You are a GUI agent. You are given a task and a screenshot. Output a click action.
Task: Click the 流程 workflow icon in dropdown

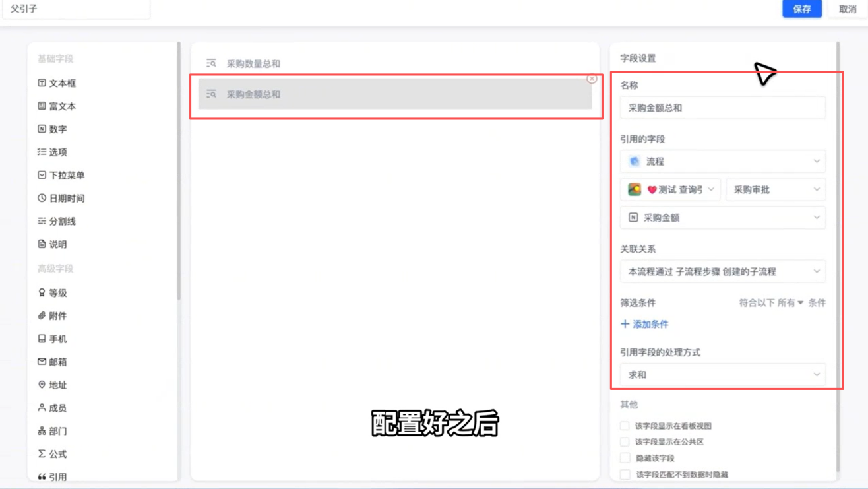(635, 162)
